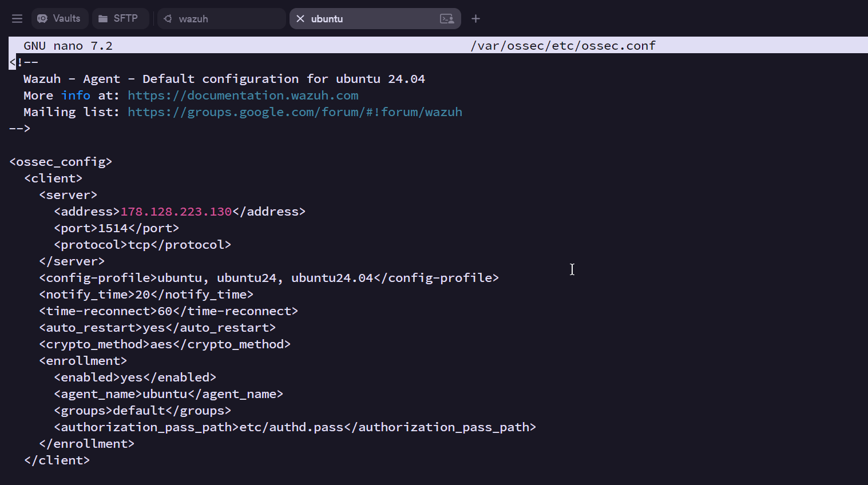Click the Wazuh Agent default configuration comment
Viewport: 868px width, 485px height.
224,79
